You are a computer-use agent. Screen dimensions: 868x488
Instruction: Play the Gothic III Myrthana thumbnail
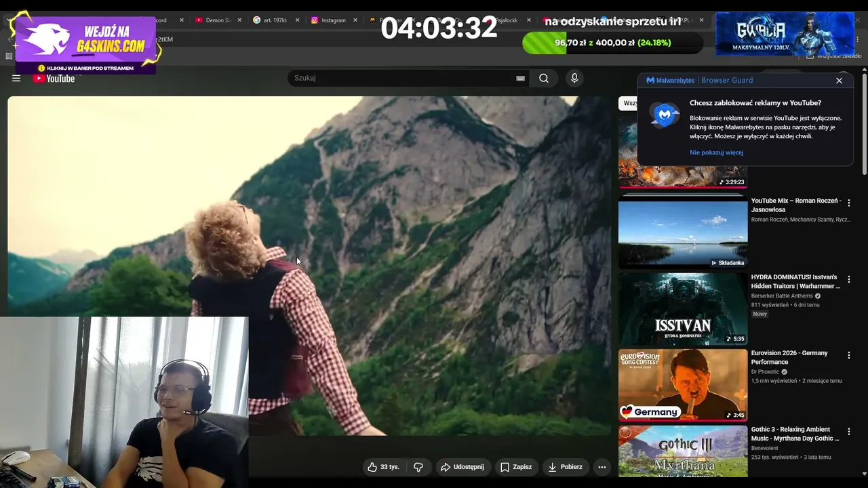pos(683,451)
